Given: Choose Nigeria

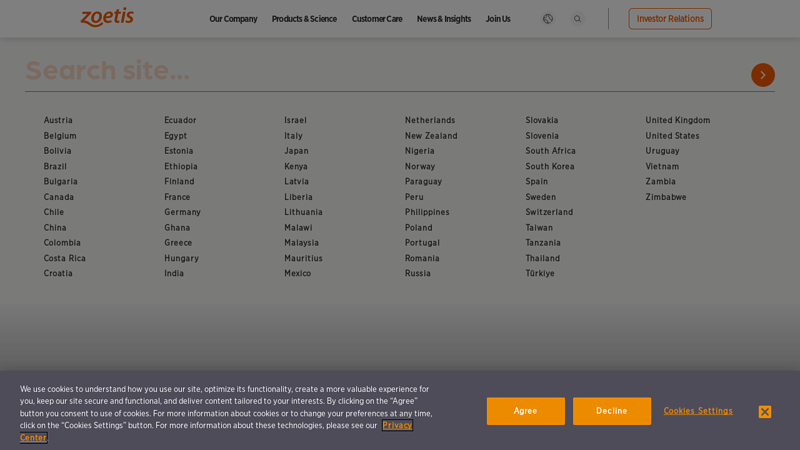Looking at the screenshot, I should (419, 151).
